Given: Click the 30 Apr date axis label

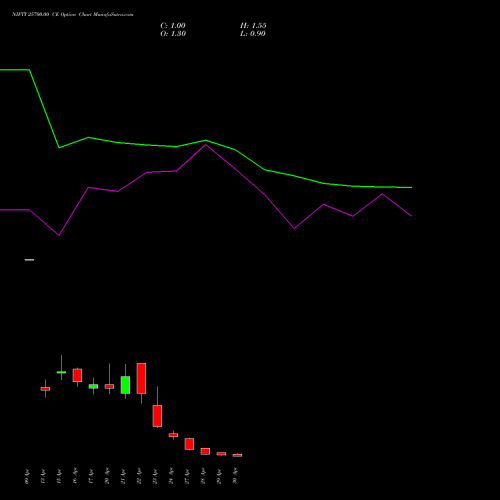Looking at the screenshot, I should tap(235, 476).
